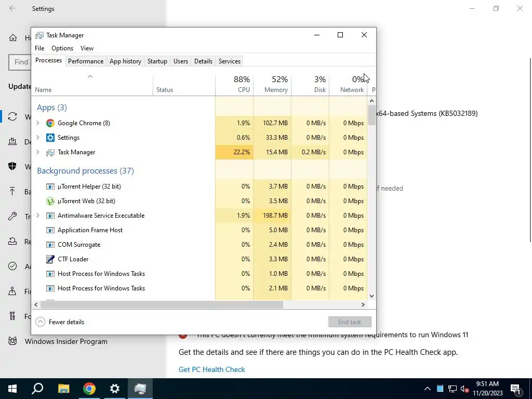Click Windows Insider Program cat icon
The image size is (532, 399).
(12, 341)
